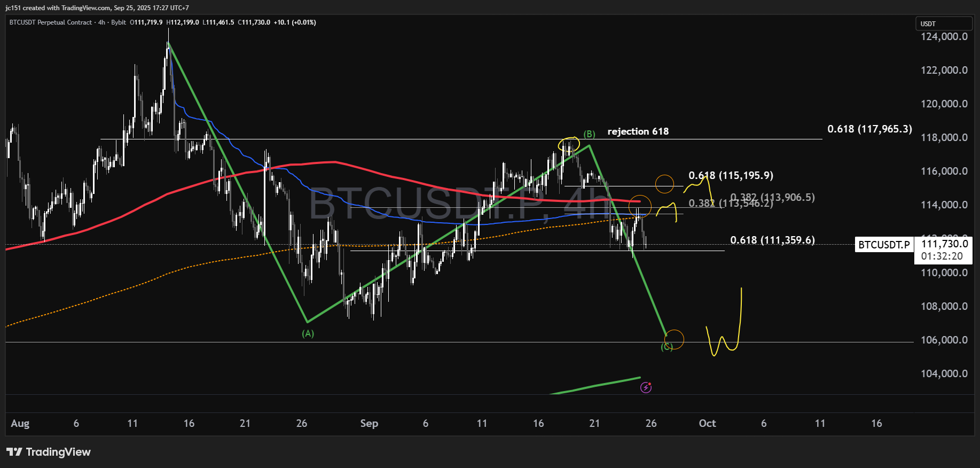Click the 'Oct' date axis label

tap(707, 423)
